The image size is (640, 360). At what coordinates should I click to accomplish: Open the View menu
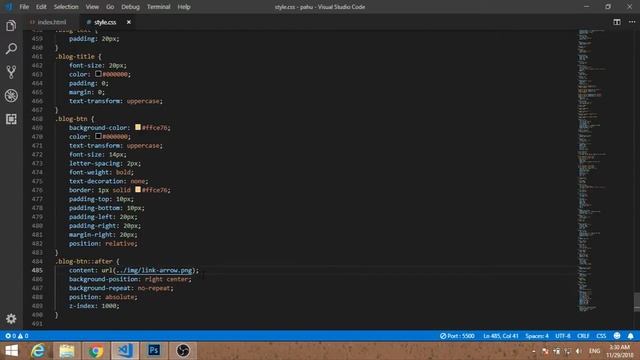click(x=92, y=7)
